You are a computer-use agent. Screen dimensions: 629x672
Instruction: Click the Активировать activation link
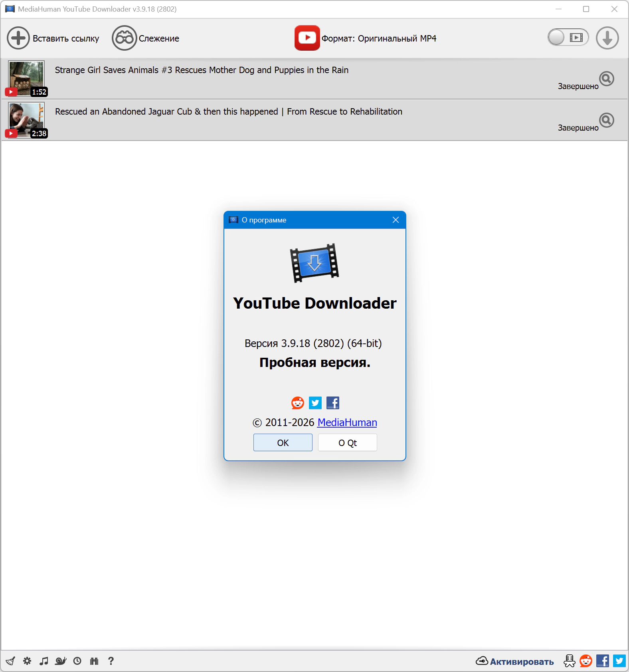pyautogui.click(x=515, y=661)
